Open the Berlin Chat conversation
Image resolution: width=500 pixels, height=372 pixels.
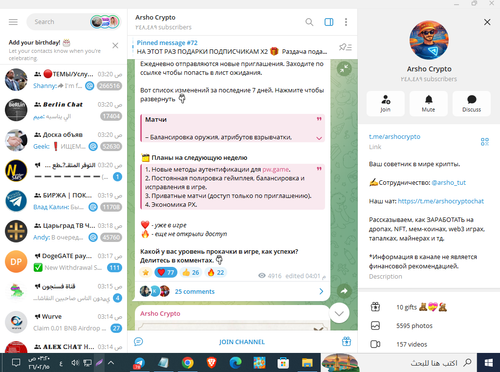(x=63, y=110)
